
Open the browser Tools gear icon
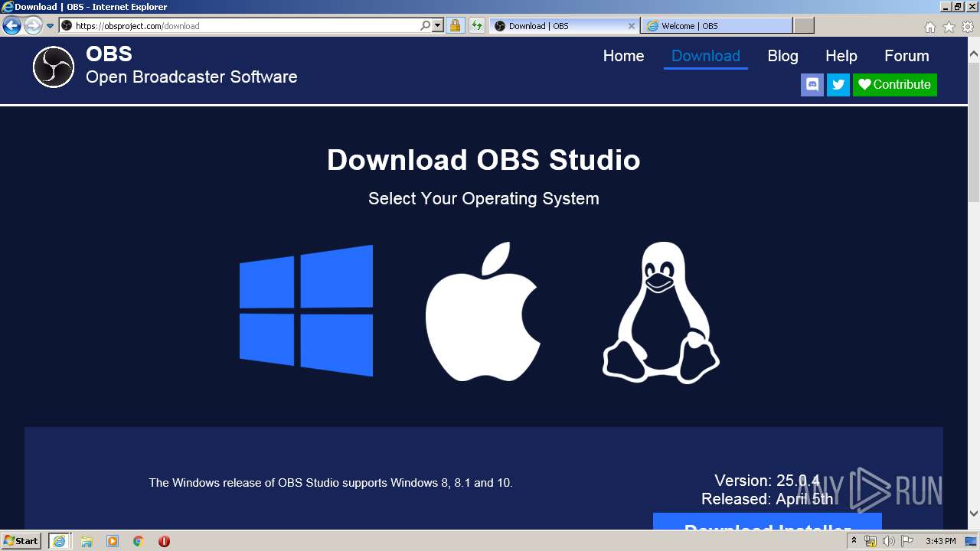coord(968,27)
